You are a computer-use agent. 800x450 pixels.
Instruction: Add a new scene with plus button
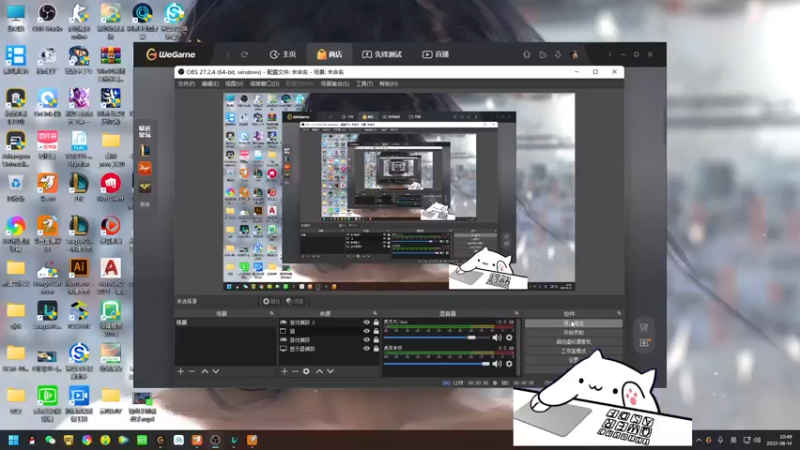[x=181, y=371]
